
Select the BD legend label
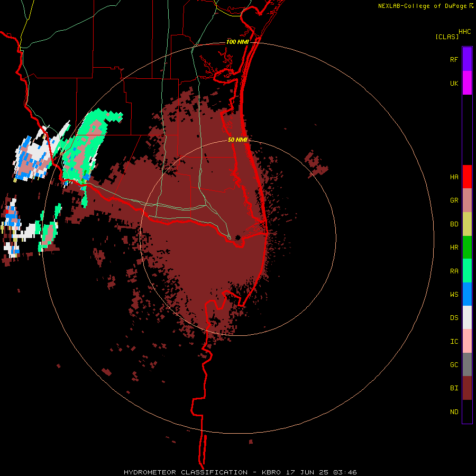click(x=454, y=224)
